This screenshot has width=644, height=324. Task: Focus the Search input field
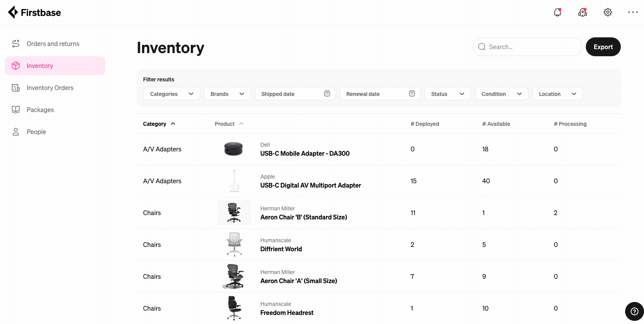(x=527, y=47)
